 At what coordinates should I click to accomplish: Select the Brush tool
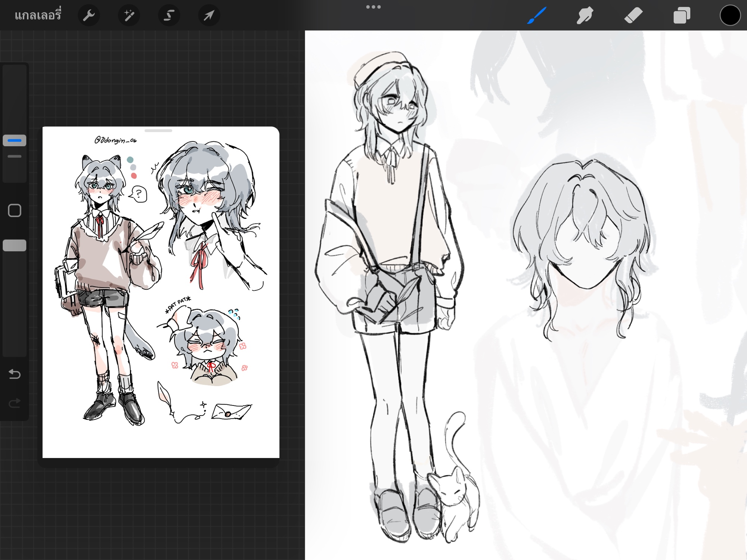point(537,16)
